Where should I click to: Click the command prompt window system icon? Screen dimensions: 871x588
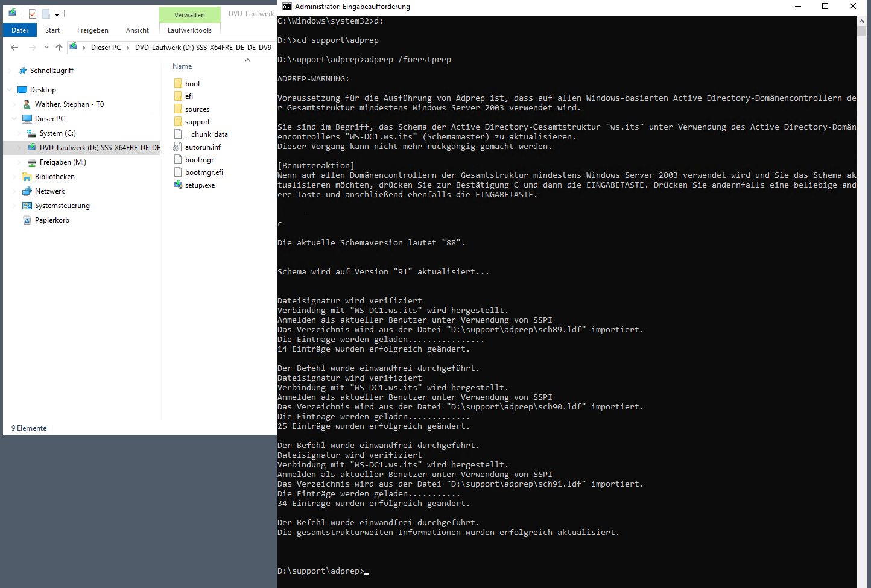coord(287,7)
